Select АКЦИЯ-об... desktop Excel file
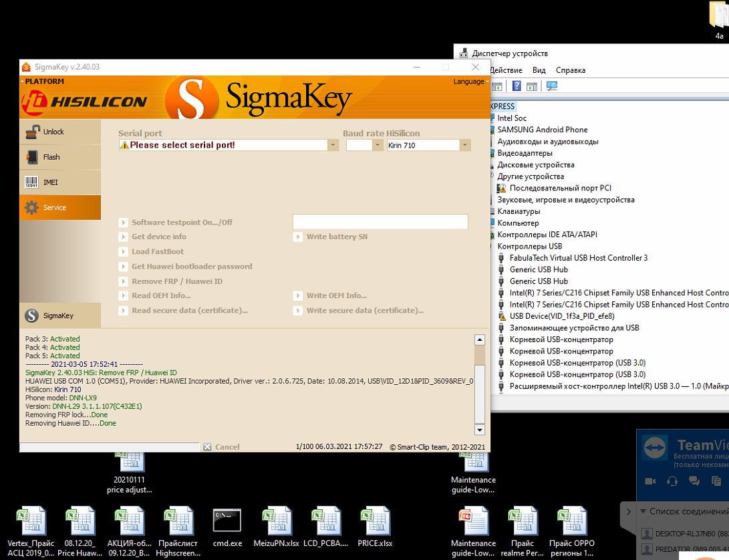The height and width of the screenshot is (560, 729). click(x=129, y=532)
